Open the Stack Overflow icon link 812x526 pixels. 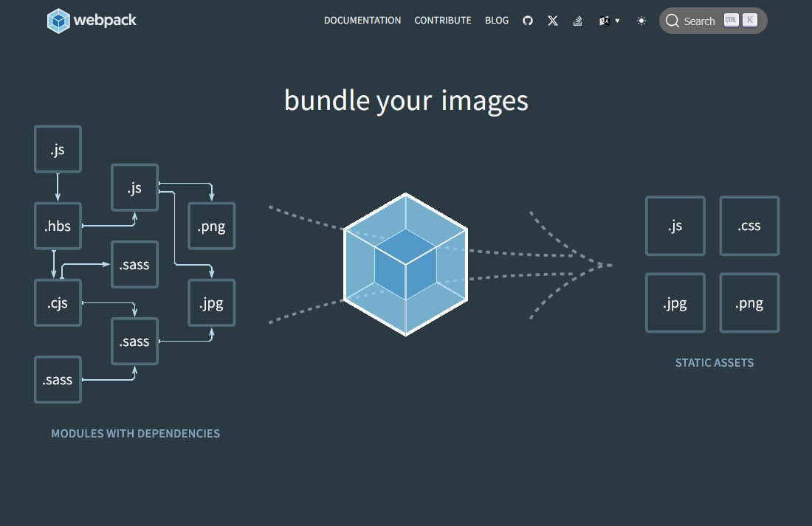(x=578, y=21)
